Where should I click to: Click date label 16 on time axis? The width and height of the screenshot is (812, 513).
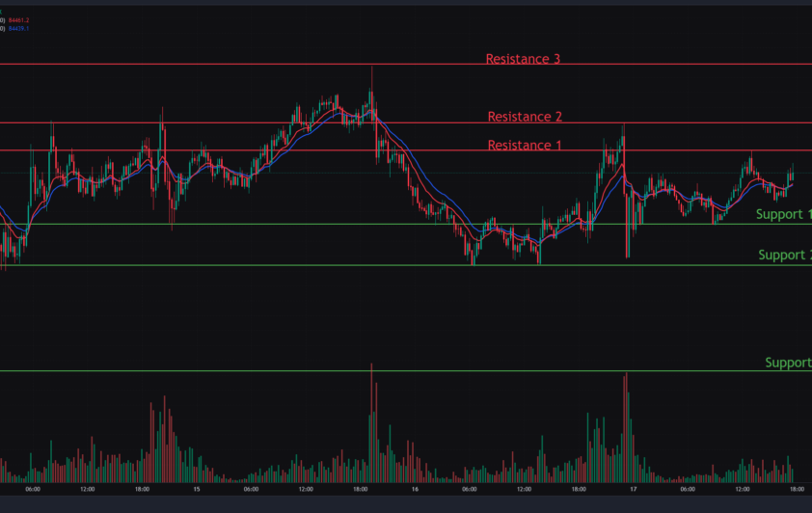(415, 490)
